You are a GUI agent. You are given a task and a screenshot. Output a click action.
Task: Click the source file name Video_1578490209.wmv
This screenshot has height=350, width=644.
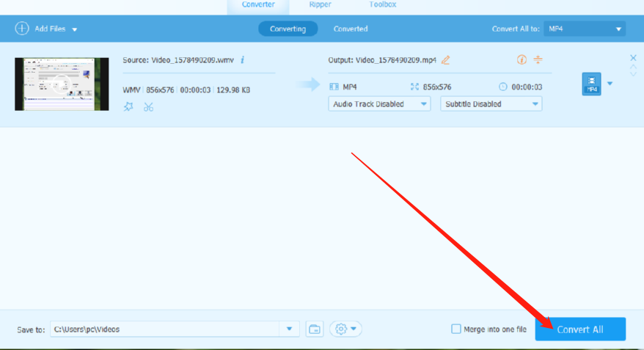pos(193,60)
